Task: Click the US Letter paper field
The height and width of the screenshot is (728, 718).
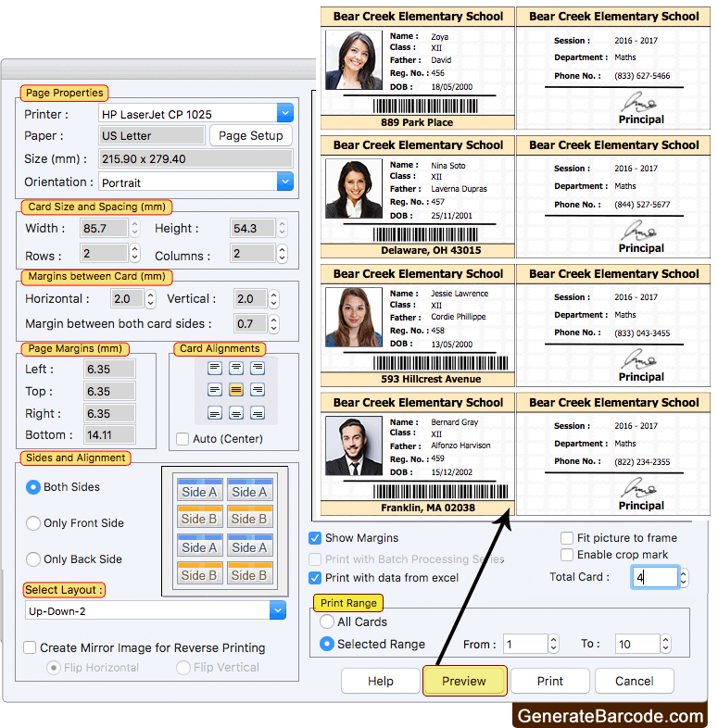Action: (x=151, y=135)
